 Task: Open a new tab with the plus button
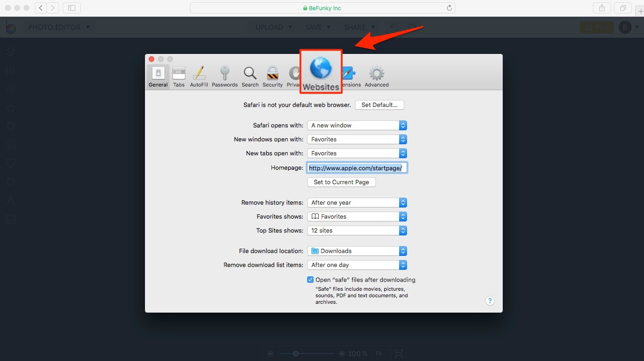(x=640, y=11)
